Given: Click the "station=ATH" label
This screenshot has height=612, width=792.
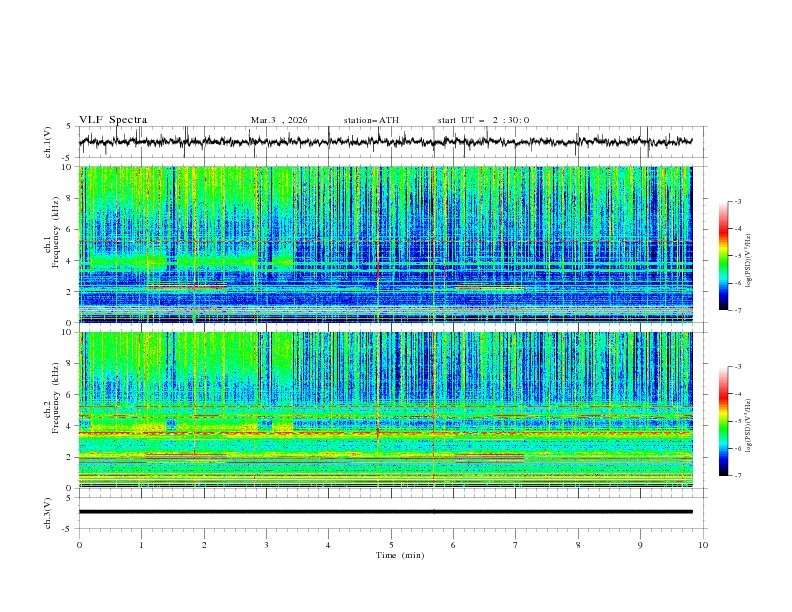Looking at the screenshot, I should click(371, 120).
